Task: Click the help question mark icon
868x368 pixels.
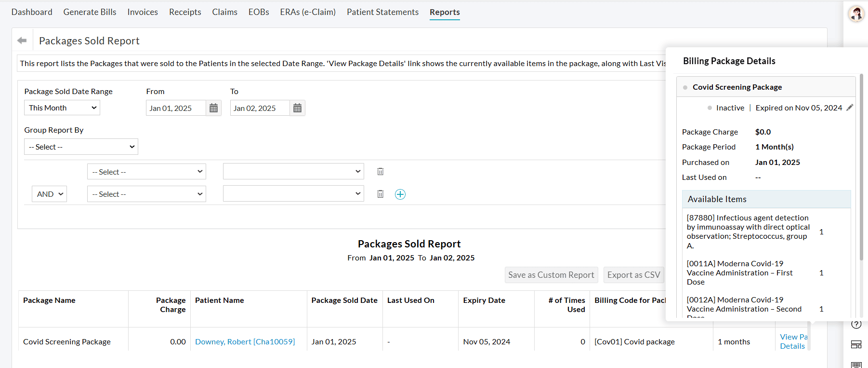Action: tap(856, 324)
